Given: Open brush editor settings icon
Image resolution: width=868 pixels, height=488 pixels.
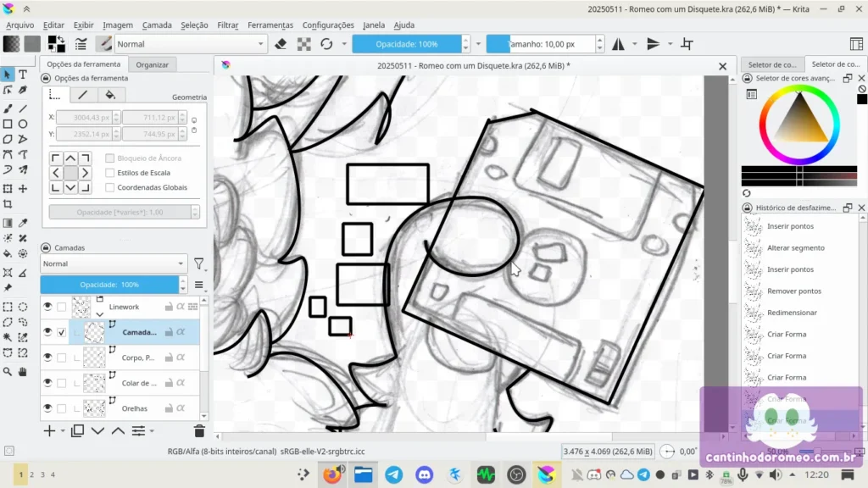Looking at the screenshot, I should [x=81, y=44].
